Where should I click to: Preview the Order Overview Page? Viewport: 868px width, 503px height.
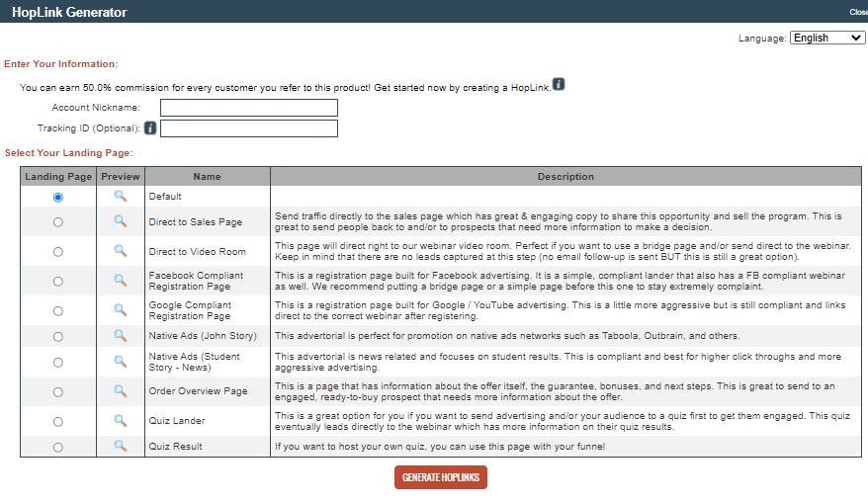121,390
